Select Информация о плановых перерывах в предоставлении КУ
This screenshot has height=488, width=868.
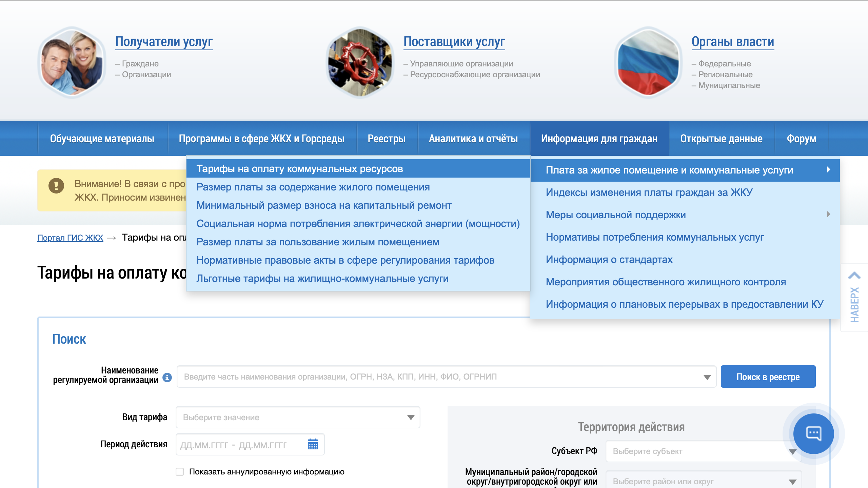(685, 304)
